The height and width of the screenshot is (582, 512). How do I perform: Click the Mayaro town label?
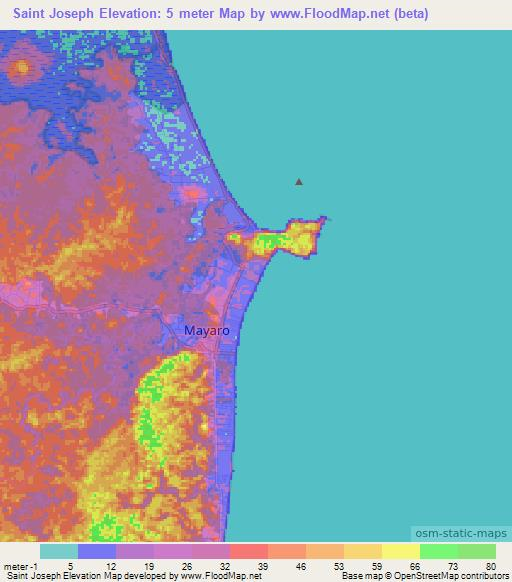tap(207, 330)
